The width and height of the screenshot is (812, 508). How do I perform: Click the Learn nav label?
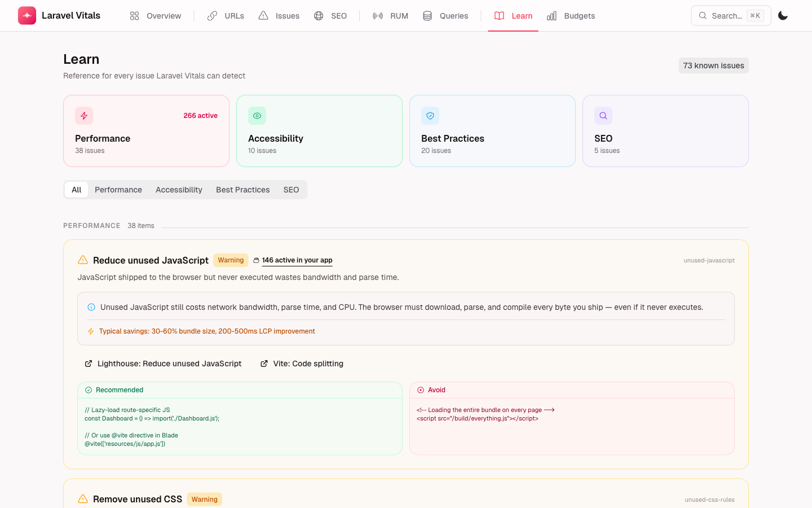click(522, 16)
